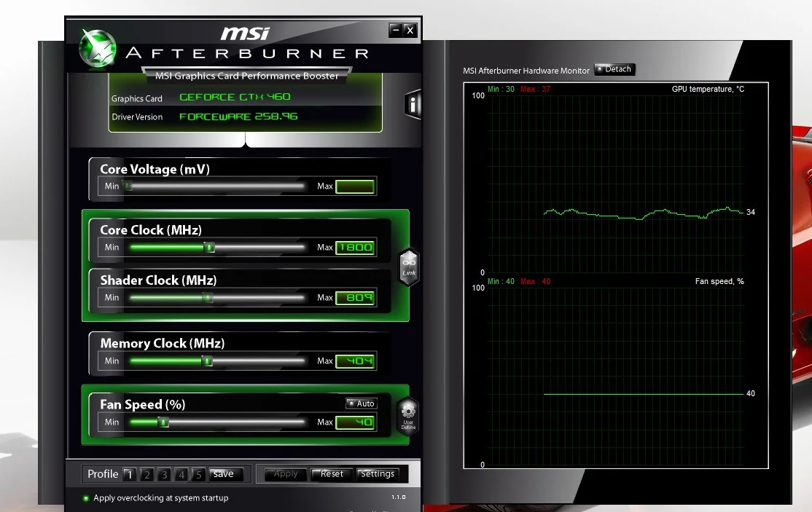Screen dimensions: 812x512
Task: Select profile slot 4
Action: (181, 474)
